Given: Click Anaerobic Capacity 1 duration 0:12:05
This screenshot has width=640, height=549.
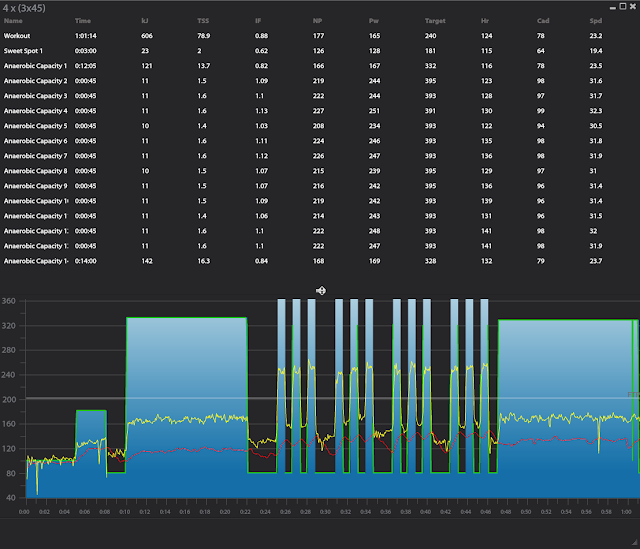Looking at the screenshot, I should pos(86,66).
